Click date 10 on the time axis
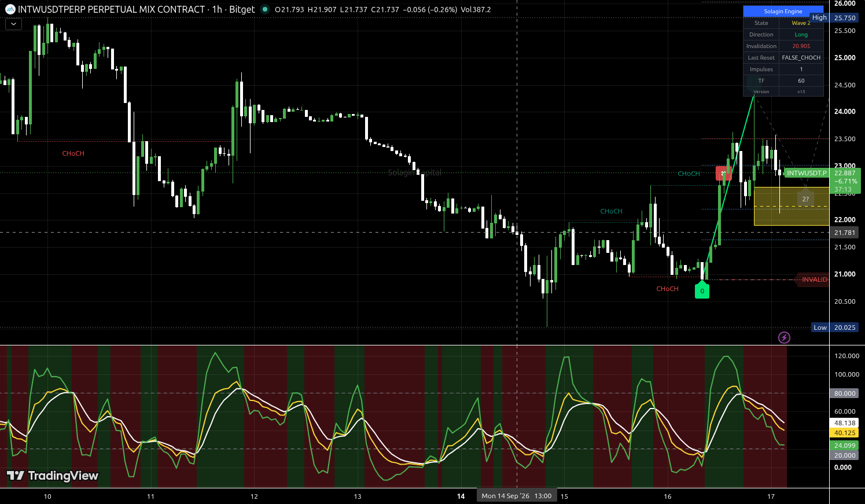 [47, 496]
